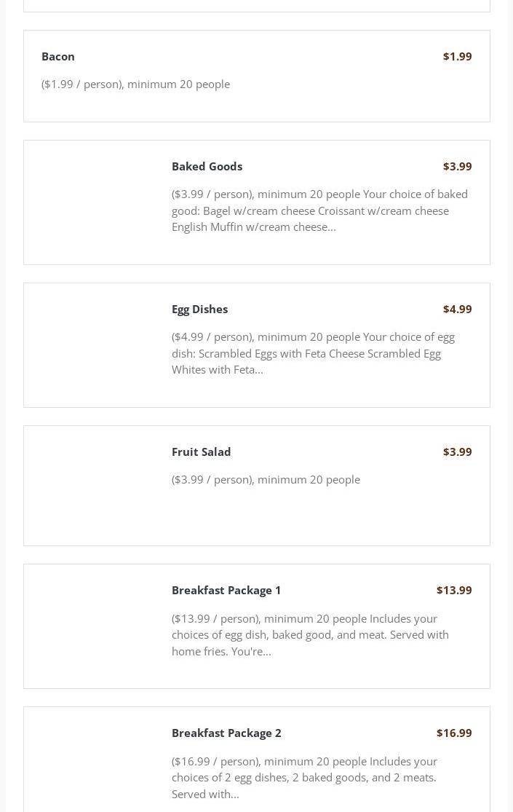
Task: Select the Egg Dishes item title
Action: click(199, 309)
